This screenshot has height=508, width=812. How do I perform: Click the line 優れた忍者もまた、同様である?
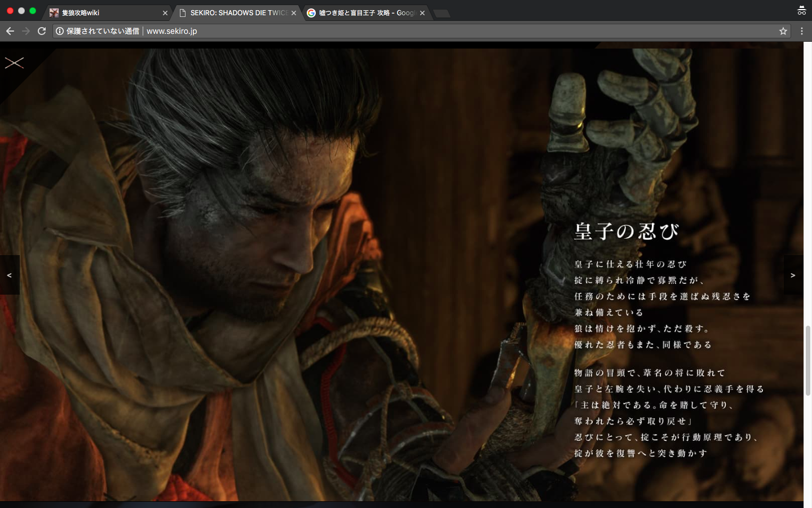point(643,344)
